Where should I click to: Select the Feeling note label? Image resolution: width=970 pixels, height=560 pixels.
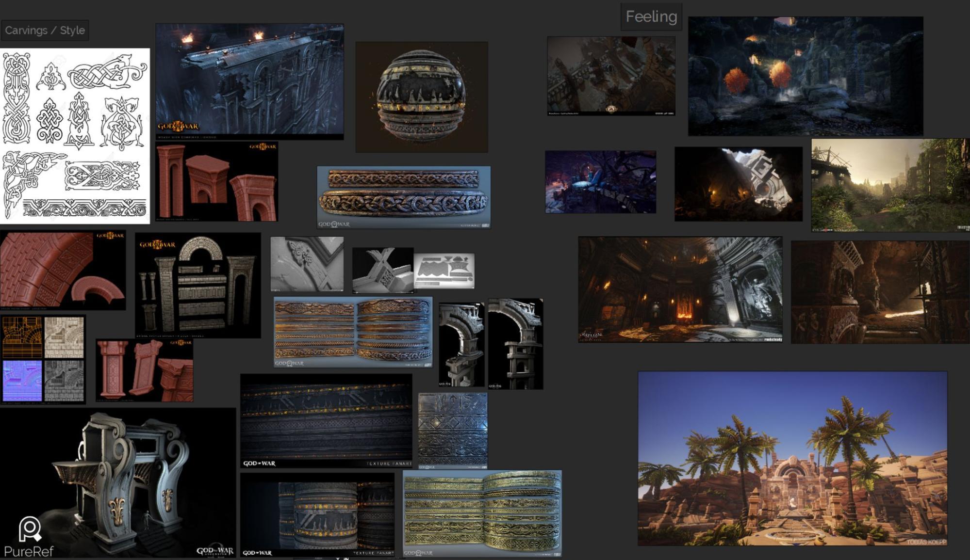pyautogui.click(x=651, y=16)
